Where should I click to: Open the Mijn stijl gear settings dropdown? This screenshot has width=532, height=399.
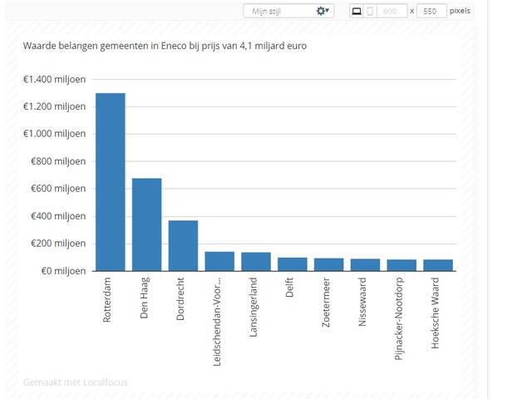click(x=323, y=11)
